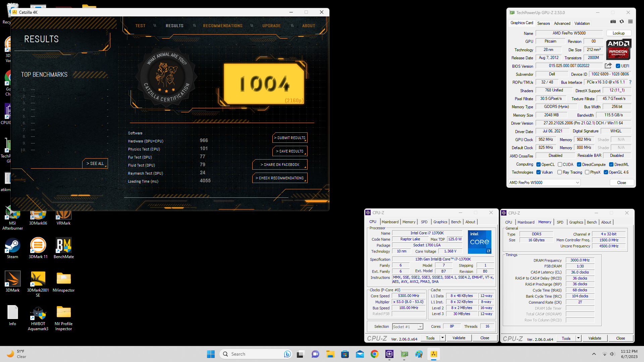Click the Catzilla certification badge
The height and width of the screenshot is (362, 644).
(166, 76)
